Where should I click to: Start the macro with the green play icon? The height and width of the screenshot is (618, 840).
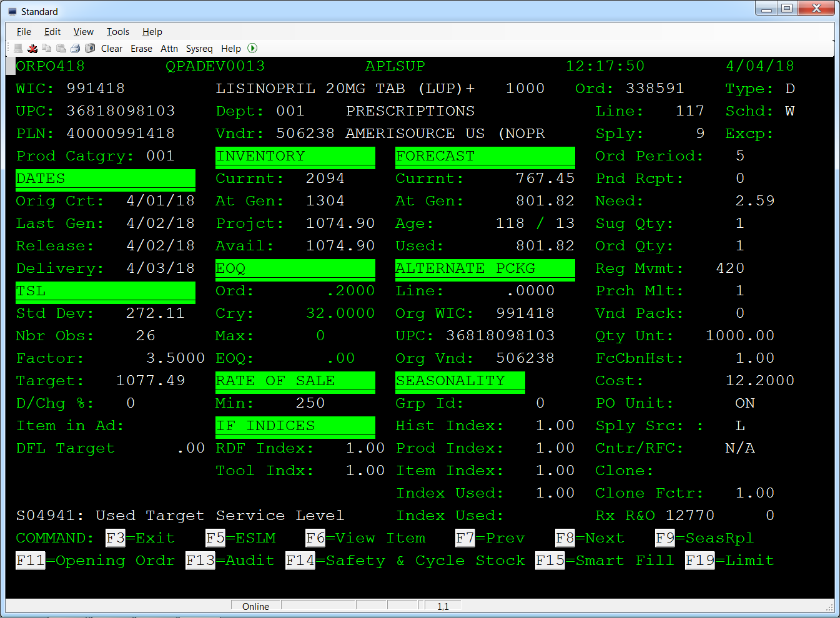tap(252, 48)
